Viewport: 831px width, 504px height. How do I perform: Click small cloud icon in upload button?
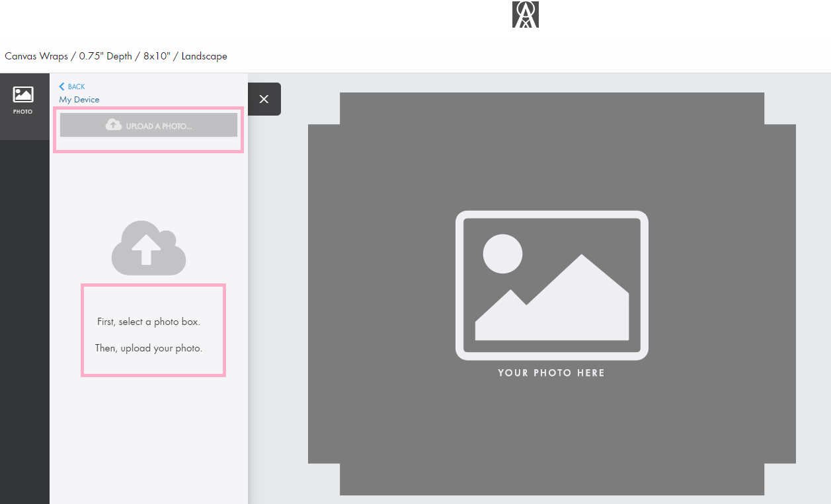(x=114, y=125)
